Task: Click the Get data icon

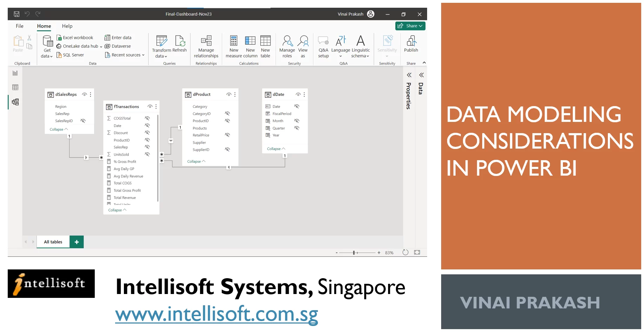Action: coord(47,41)
